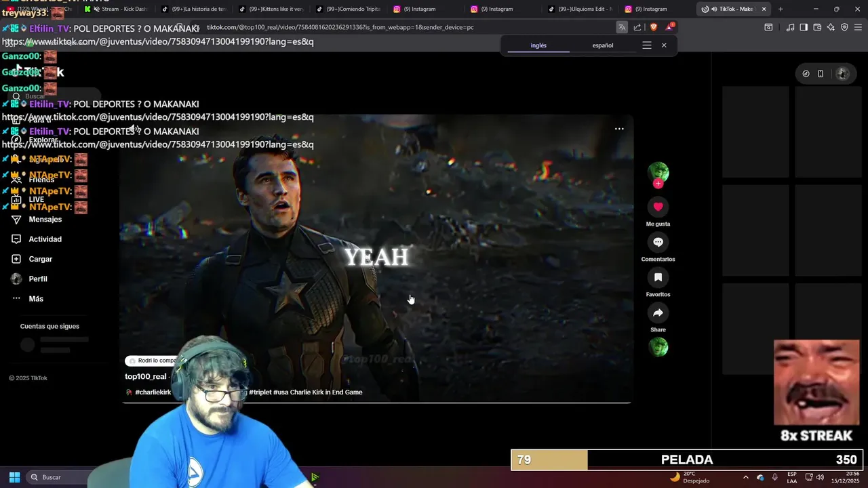Open the Brave VPN shield icon
The image size is (868, 488).
(844, 27)
